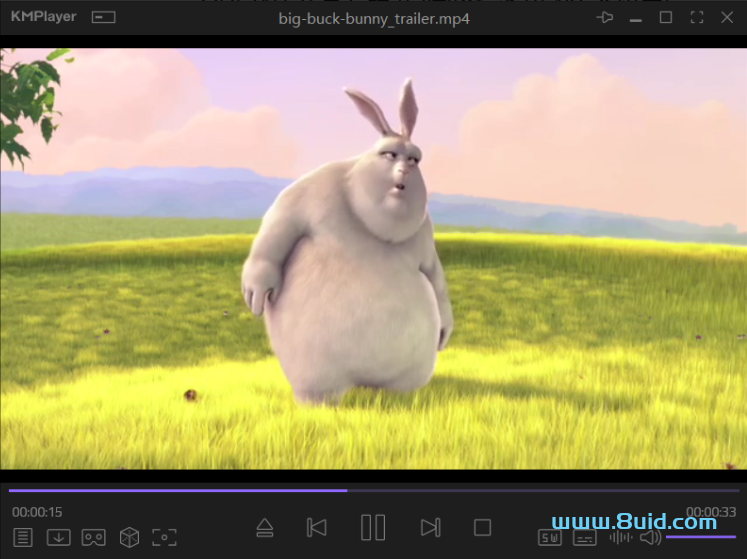This screenshot has height=559, width=747.
Task: Pause the video playback
Action: 373,527
